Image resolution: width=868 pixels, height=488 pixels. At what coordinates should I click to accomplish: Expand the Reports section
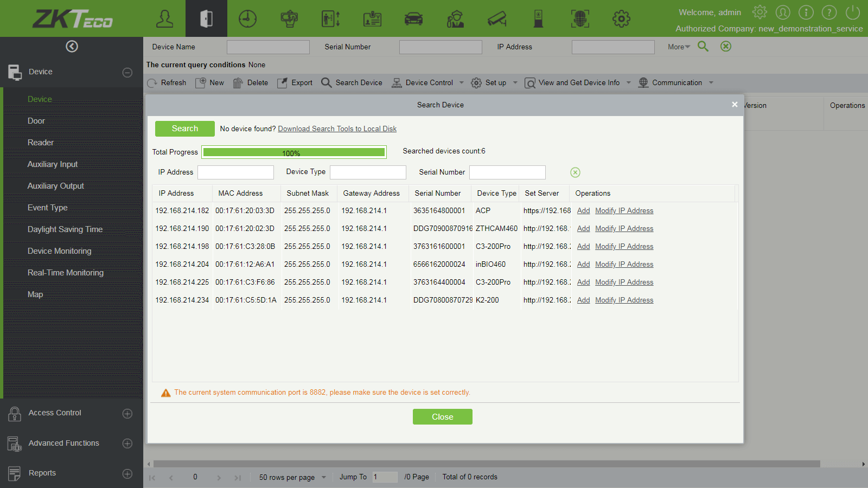point(127,473)
